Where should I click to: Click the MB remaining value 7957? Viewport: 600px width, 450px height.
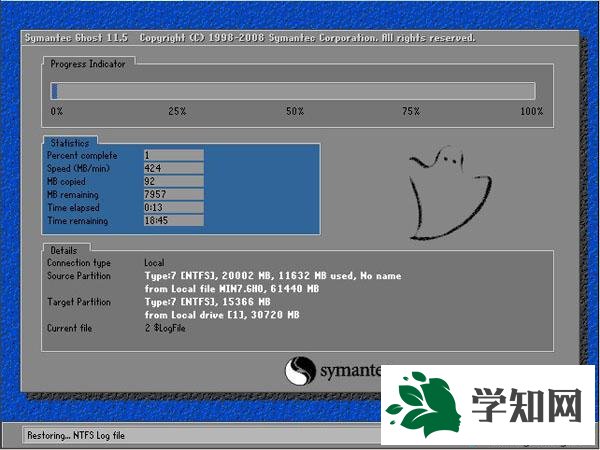[x=174, y=194]
